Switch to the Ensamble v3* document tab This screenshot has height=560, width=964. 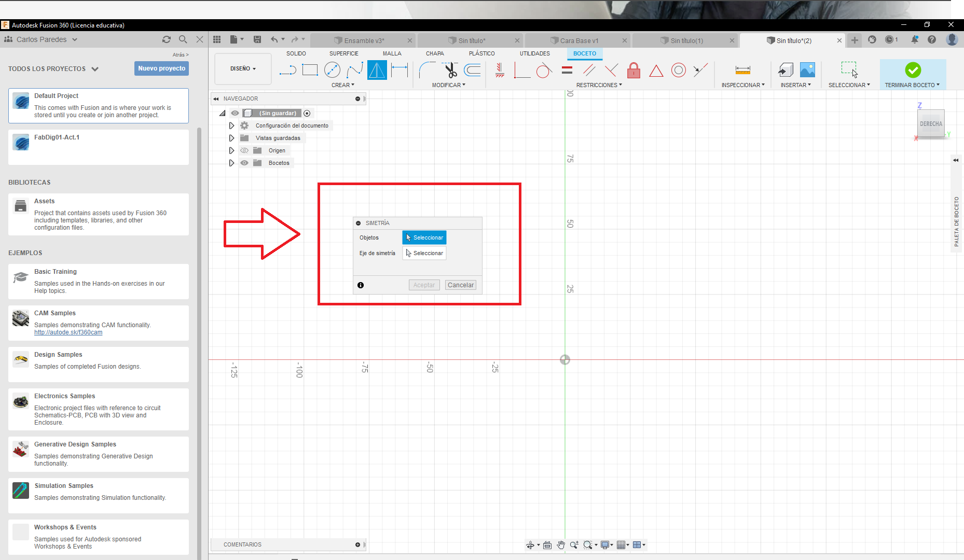click(x=364, y=40)
